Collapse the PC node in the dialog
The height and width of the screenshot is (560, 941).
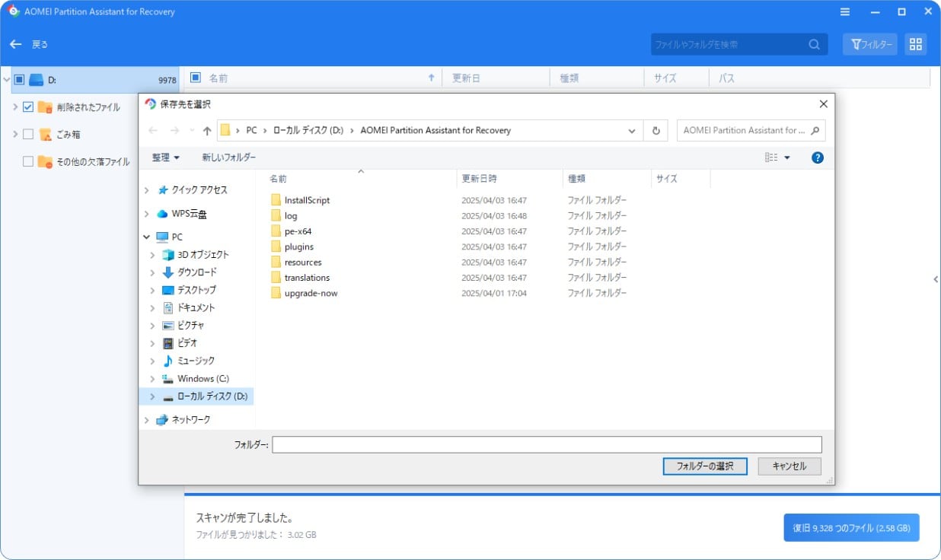(146, 237)
